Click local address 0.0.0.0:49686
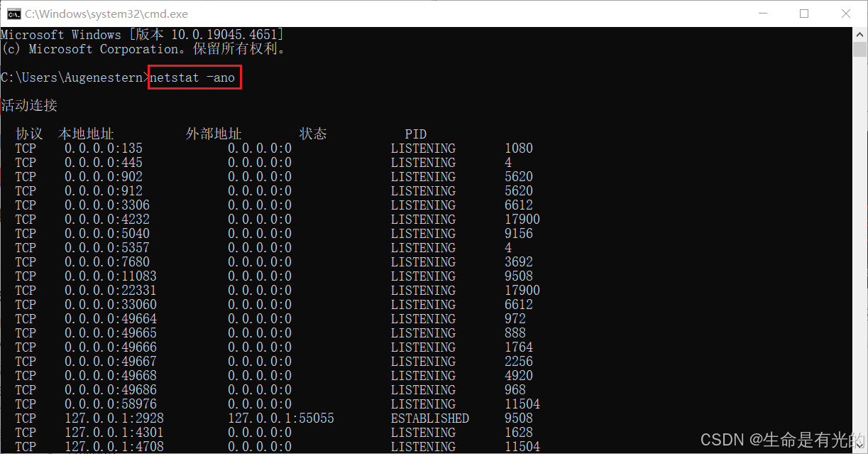Viewport: 868px width, 454px height. [111, 390]
